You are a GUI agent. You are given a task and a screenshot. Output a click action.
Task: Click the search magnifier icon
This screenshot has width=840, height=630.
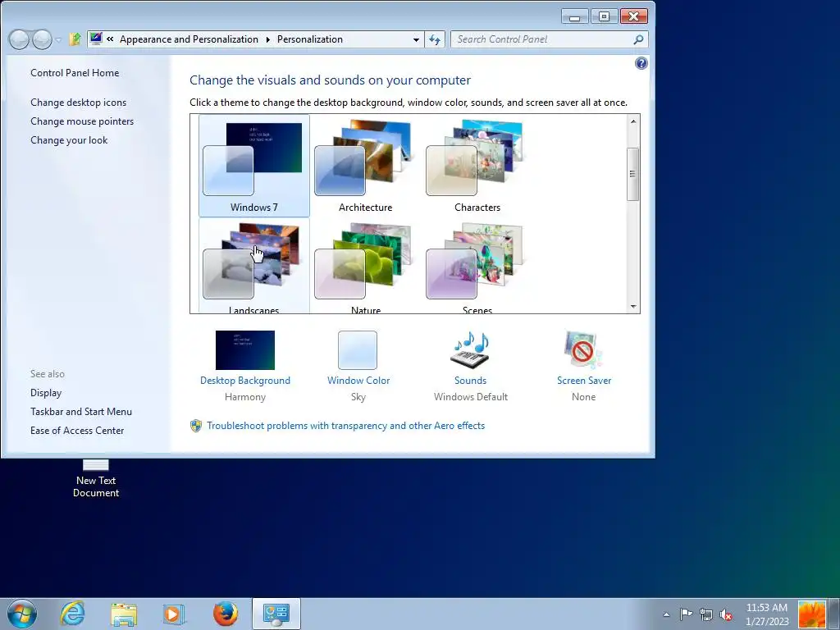pos(638,39)
